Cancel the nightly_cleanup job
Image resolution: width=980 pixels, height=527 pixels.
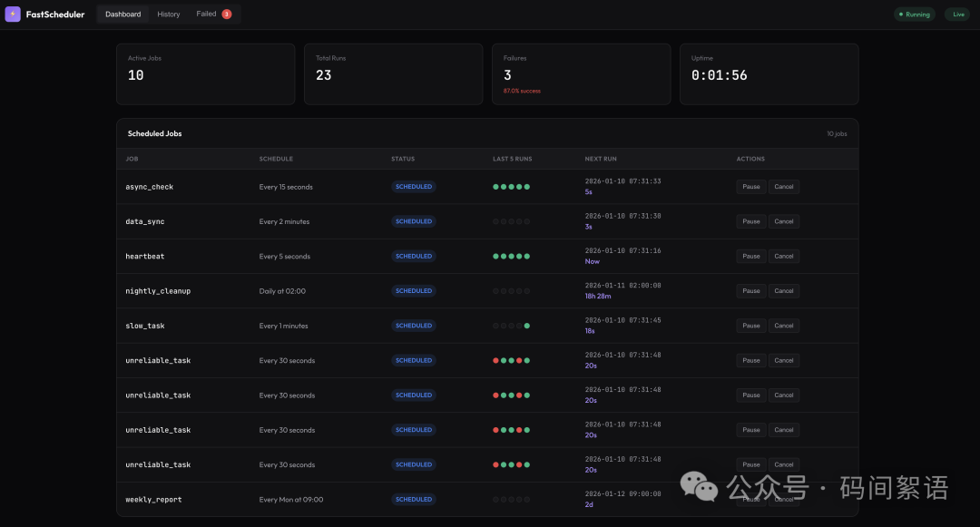click(x=784, y=291)
